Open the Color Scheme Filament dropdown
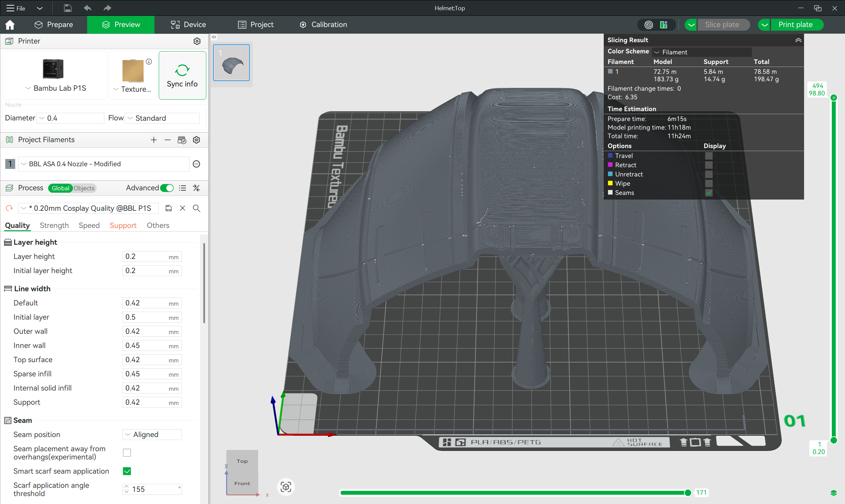 click(702, 52)
